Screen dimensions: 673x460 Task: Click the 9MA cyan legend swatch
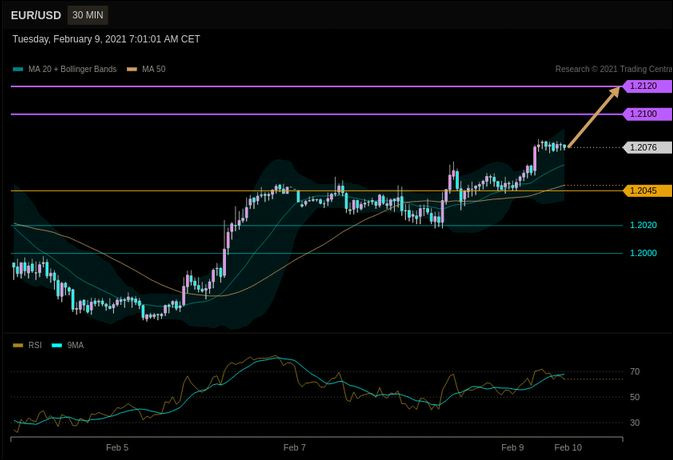click(57, 345)
